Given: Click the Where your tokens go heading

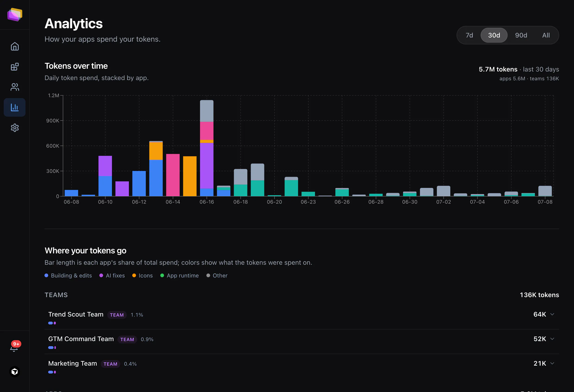Looking at the screenshot, I should point(85,250).
